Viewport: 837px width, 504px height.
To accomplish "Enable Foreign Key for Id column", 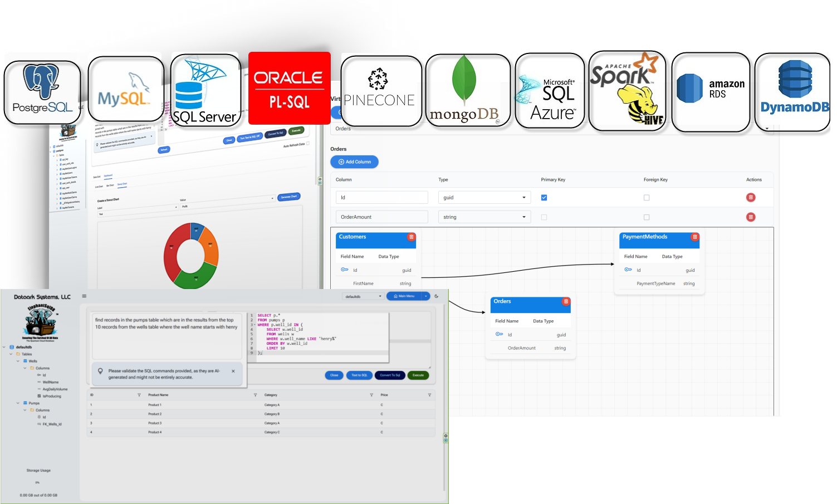I will pyautogui.click(x=647, y=198).
